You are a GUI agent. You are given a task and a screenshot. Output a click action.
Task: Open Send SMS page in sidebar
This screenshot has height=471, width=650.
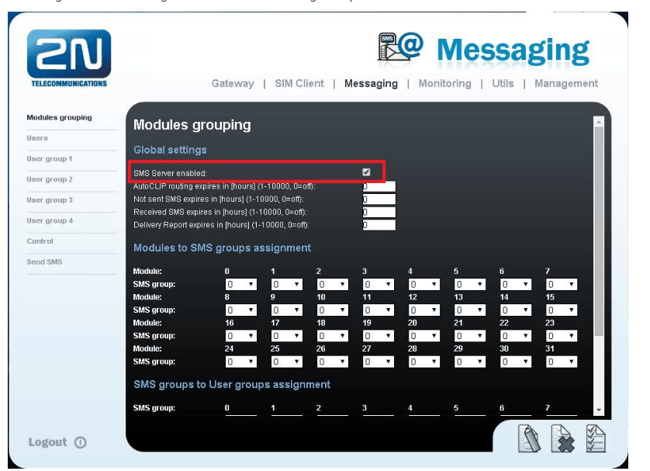pos(44,262)
